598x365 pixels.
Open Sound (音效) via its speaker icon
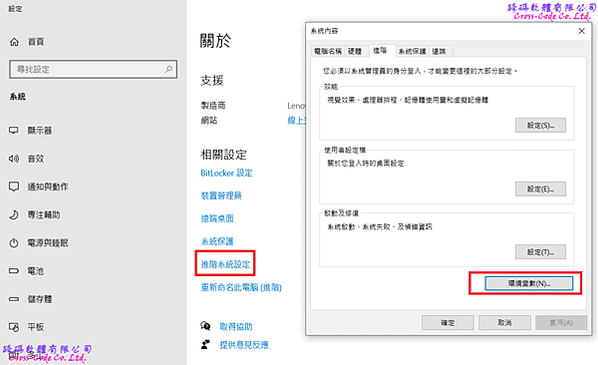coord(14,158)
